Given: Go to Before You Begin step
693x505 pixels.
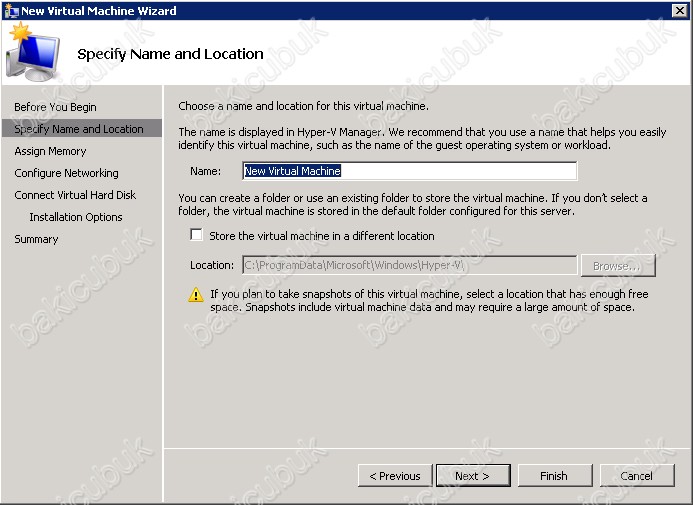Looking at the screenshot, I should (55, 107).
